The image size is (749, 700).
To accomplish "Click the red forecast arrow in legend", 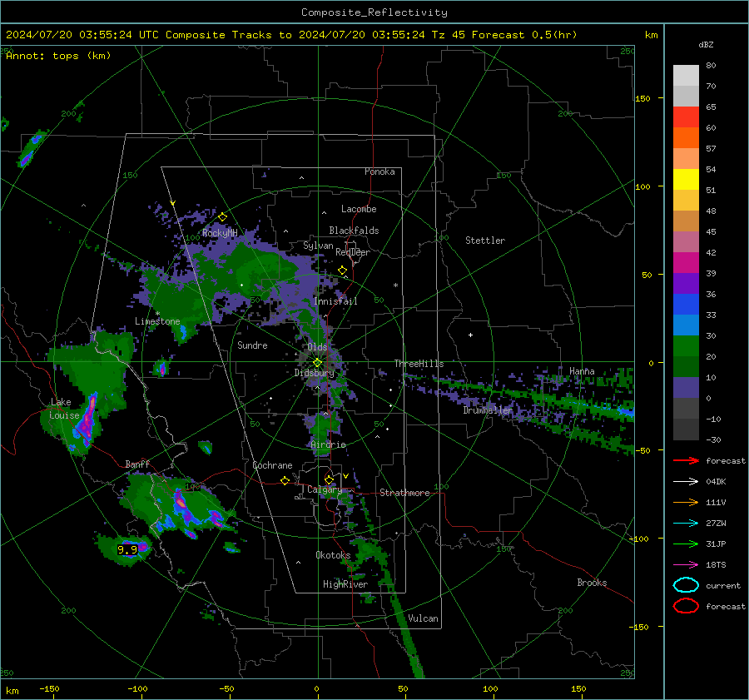I will 686,460.
